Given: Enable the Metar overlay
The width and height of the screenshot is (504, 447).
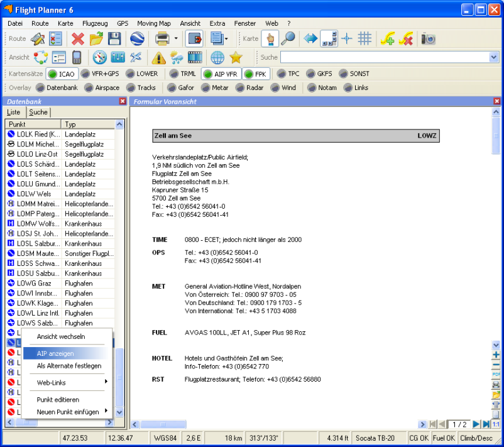Looking at the screenshot, I should click(x=215, y=87).
